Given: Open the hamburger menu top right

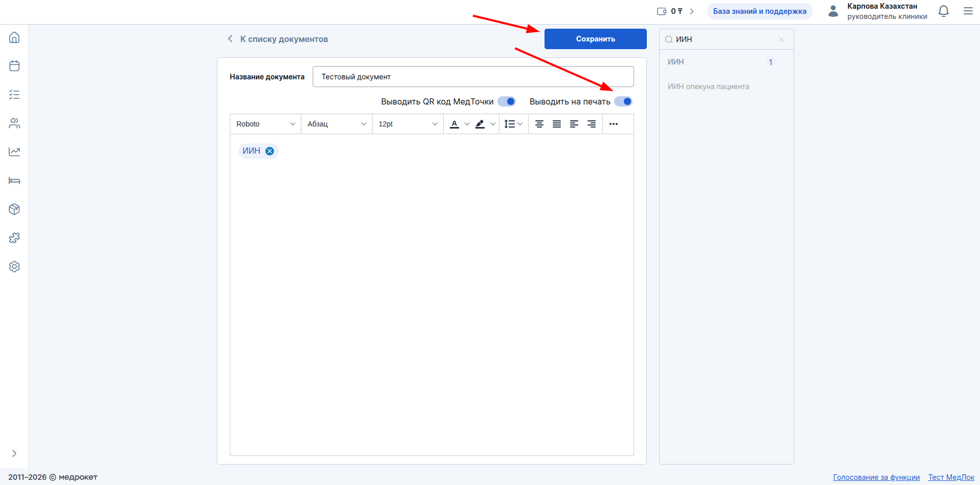Looking at the screenshot, I should [968, 11].
